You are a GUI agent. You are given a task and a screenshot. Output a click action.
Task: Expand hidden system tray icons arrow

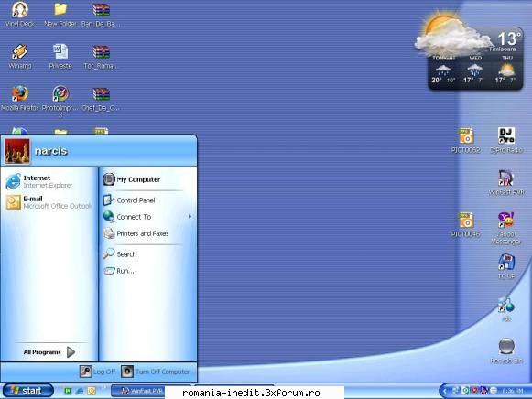coord(445,391)
